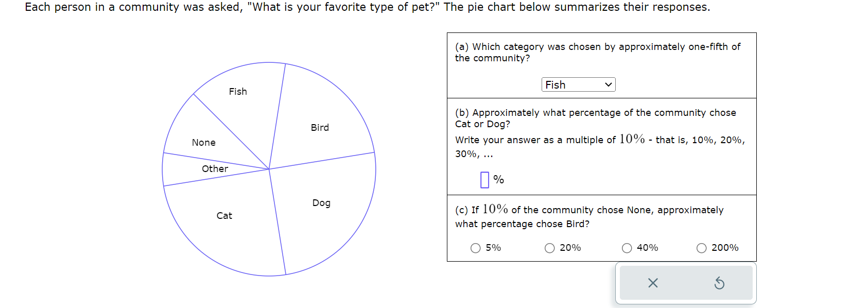
Task: Click the undo reset arrow icon
Action: [x=719, y=283]
